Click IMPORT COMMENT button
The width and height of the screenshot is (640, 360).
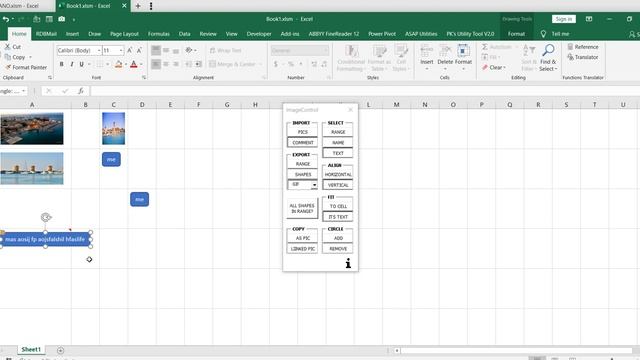[x=302, y=142]
